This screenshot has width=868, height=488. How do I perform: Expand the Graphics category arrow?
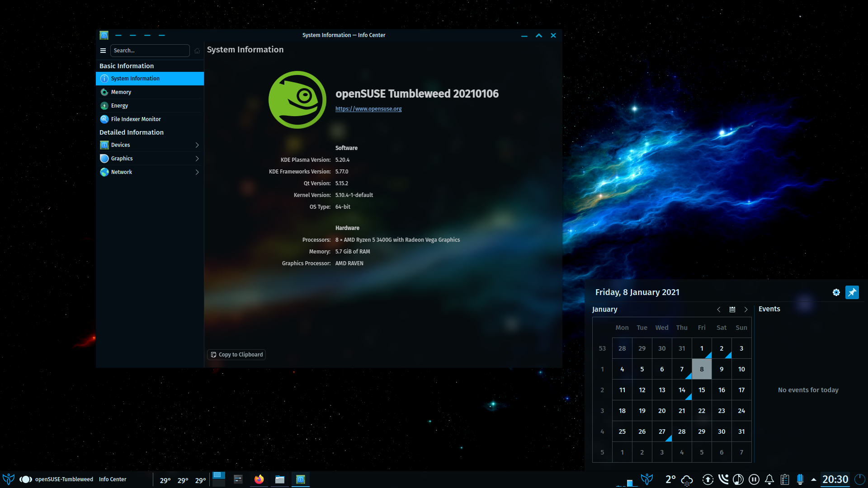pyautogui.click(x=197, y=159)
